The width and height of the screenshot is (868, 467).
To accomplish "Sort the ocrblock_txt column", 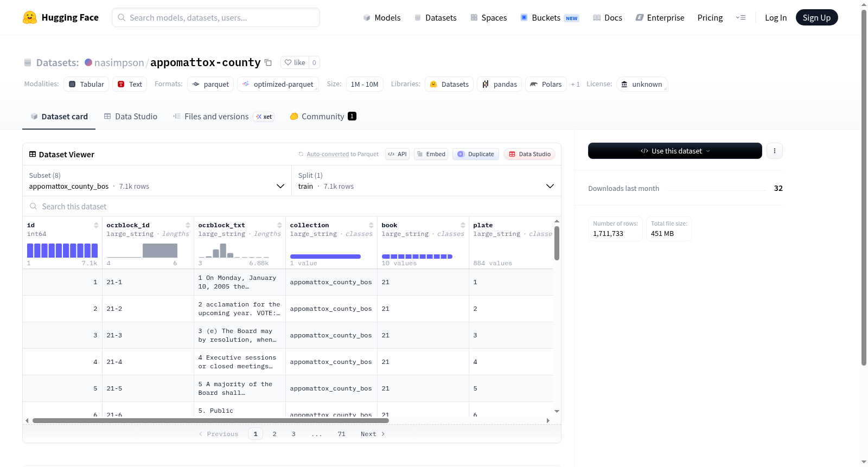I will [x=279, y=225].
